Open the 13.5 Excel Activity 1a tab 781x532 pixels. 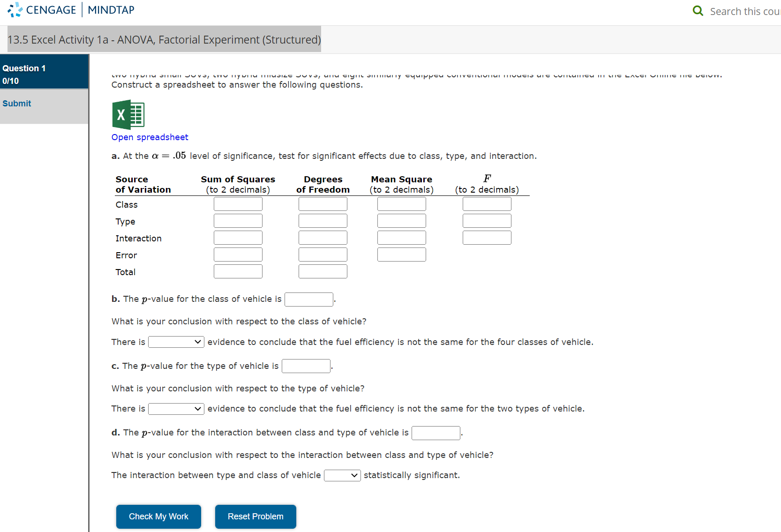point(164,39)
